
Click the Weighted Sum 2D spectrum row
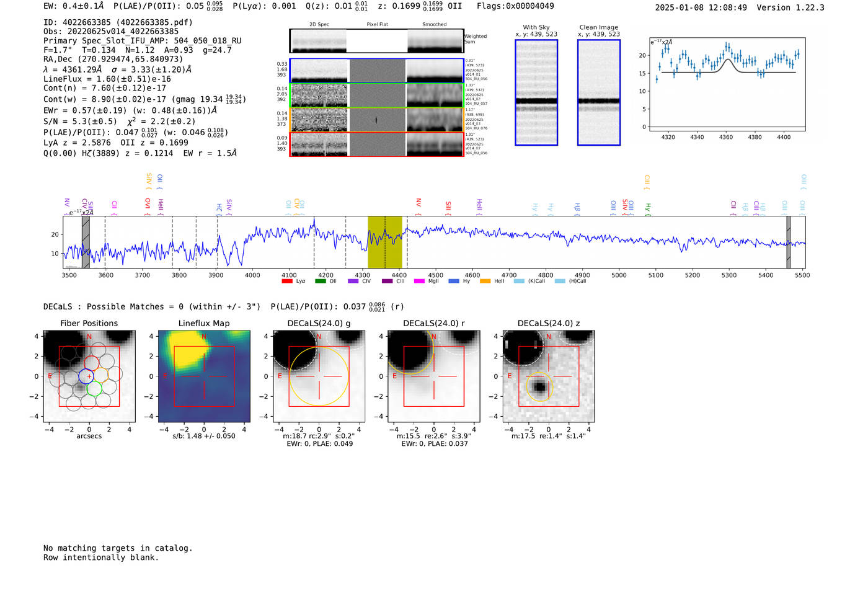tap(376, 41)
